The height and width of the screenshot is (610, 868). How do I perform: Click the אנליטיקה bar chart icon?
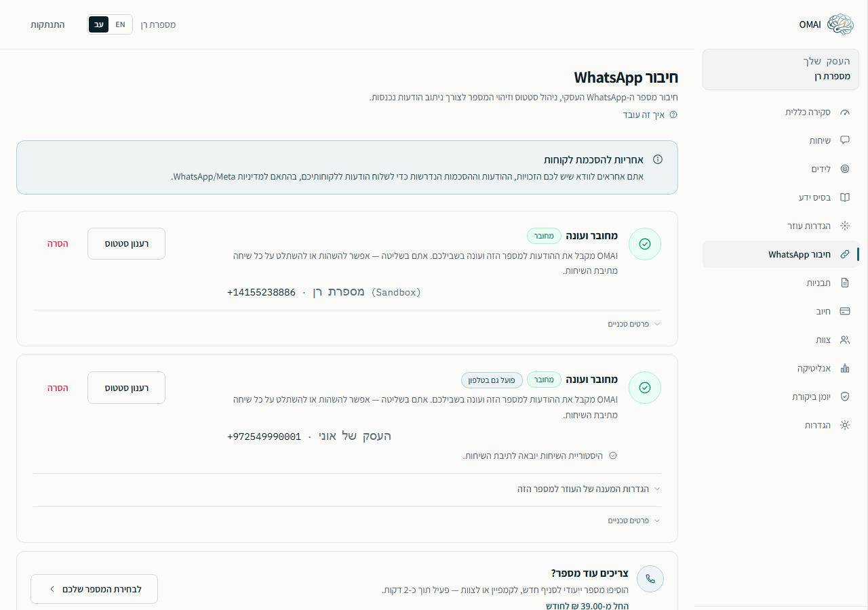[x=844, y=368]
